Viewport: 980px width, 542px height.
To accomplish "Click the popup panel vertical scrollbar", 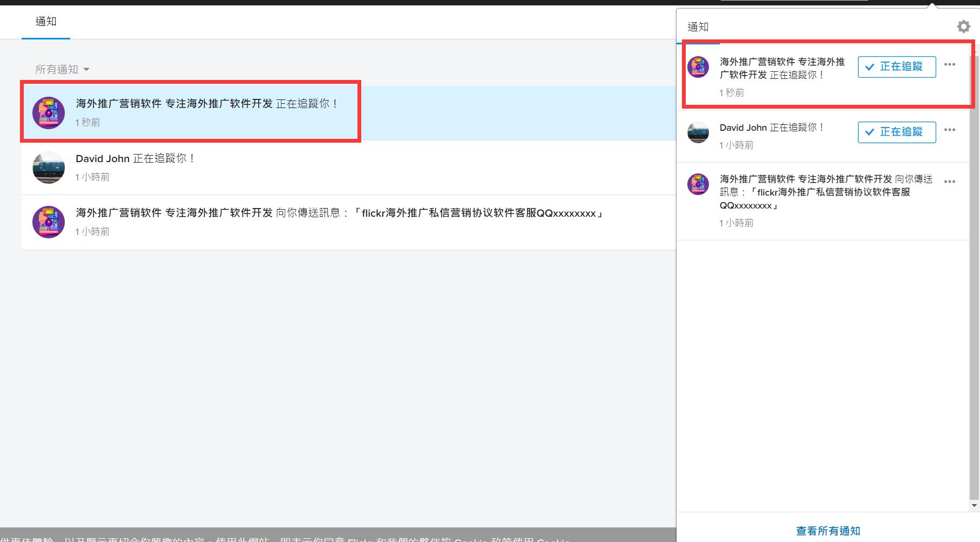I will [x=974, y=270].
